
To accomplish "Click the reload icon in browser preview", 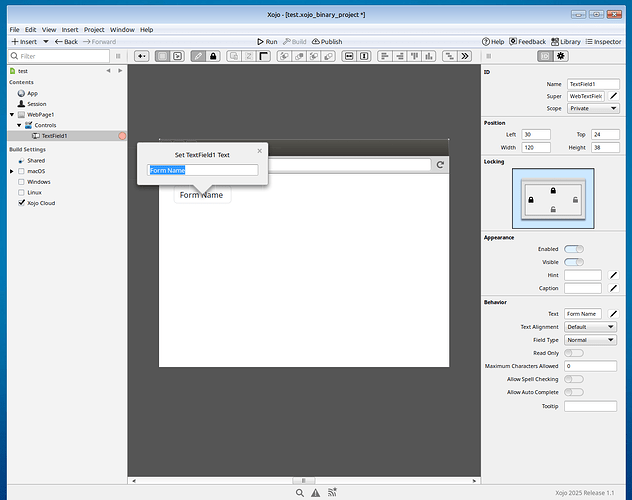I will click(440, 165).
